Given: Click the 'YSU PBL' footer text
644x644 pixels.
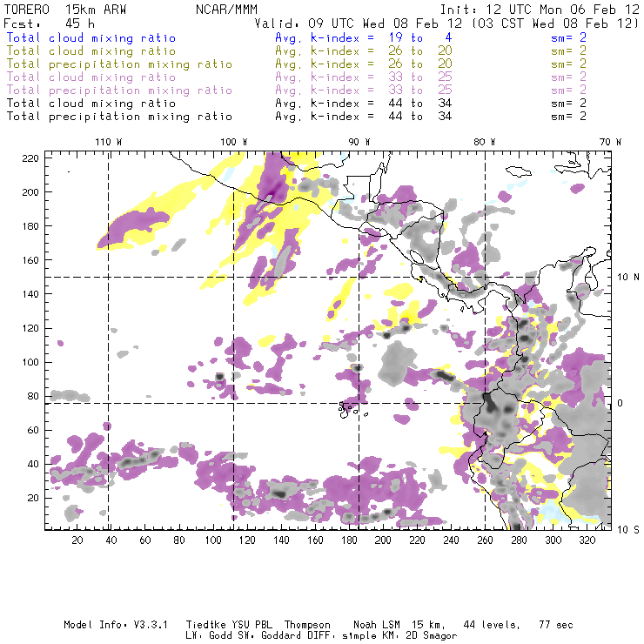Looking at the screenshot, I should pyautogui.click(x=252, y=625).
